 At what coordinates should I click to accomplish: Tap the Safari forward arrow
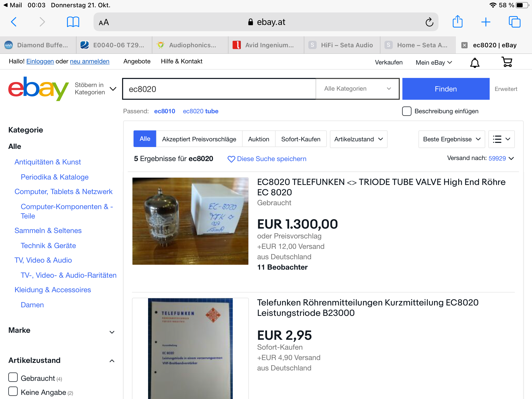pyautogui.click(x=42, y=22)
